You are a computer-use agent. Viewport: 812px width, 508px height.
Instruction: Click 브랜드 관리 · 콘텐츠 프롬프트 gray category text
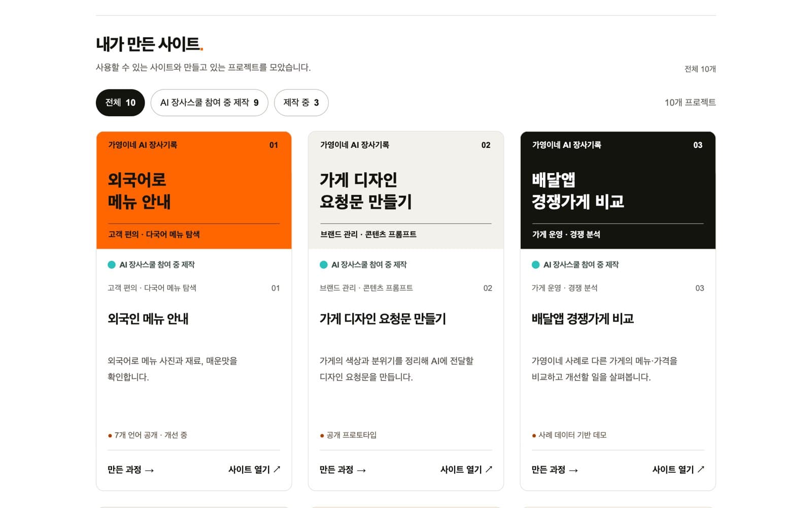coord(366,288)
